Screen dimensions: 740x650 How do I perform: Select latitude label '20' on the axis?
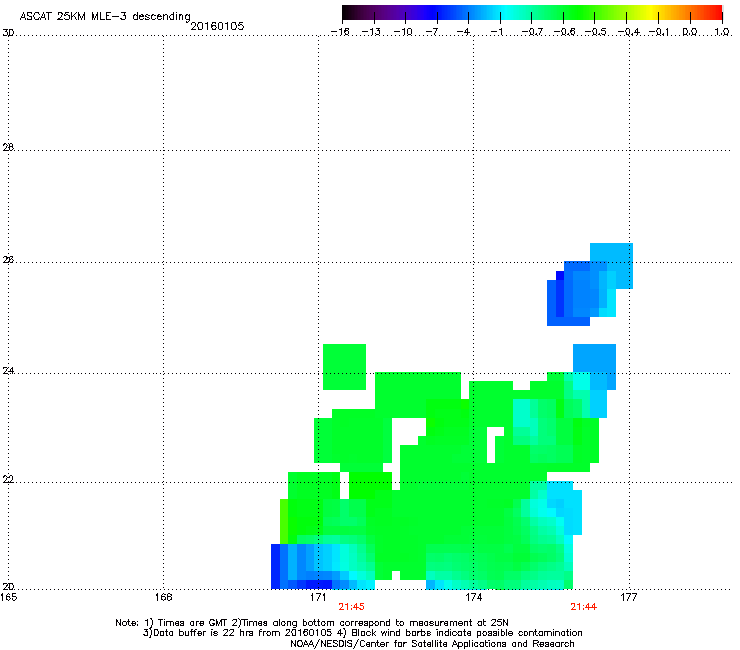point(8,587)
